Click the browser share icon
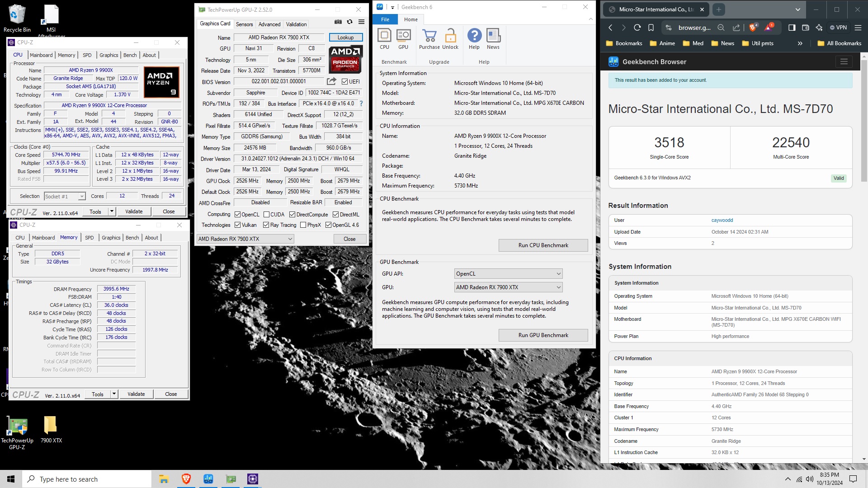This screenshot has height=488, width=868. pos(736,28)
